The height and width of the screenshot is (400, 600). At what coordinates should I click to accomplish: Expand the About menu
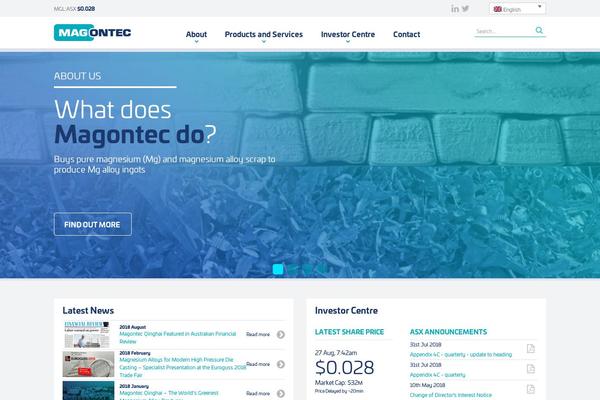point(196,35)
